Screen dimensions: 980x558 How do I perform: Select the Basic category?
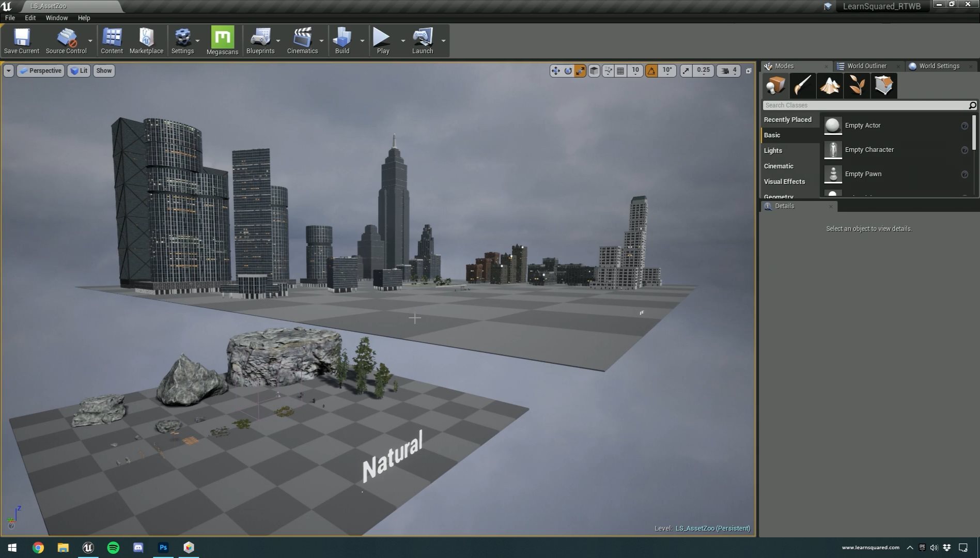coord(790,135)
